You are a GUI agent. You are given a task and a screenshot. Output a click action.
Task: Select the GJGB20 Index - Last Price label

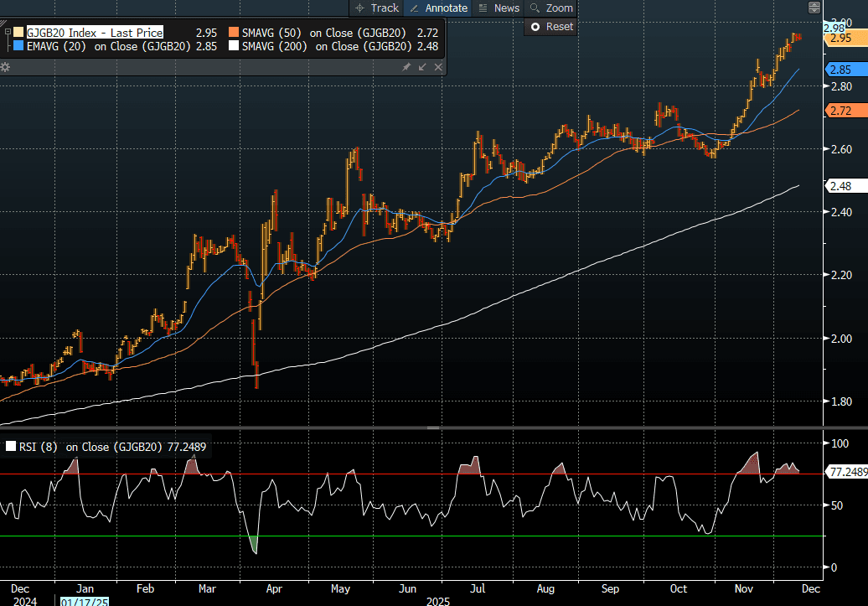click(x=94, y=32)
